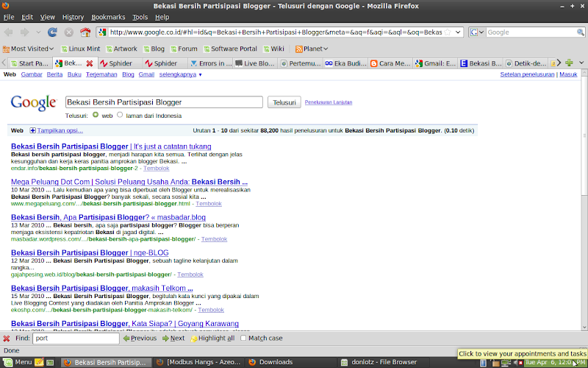Click the search magnifier icon in search box
Viewport: 588px width, 368px height.
(580, 32)
